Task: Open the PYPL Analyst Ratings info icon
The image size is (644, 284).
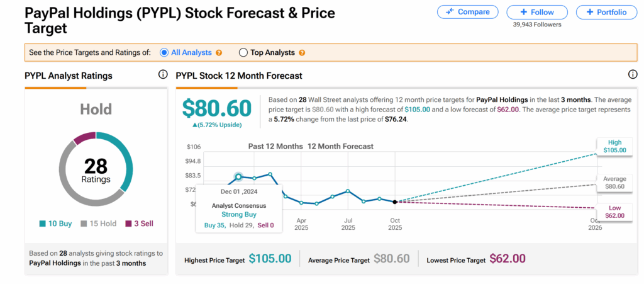Action: [x=163, y=75]
